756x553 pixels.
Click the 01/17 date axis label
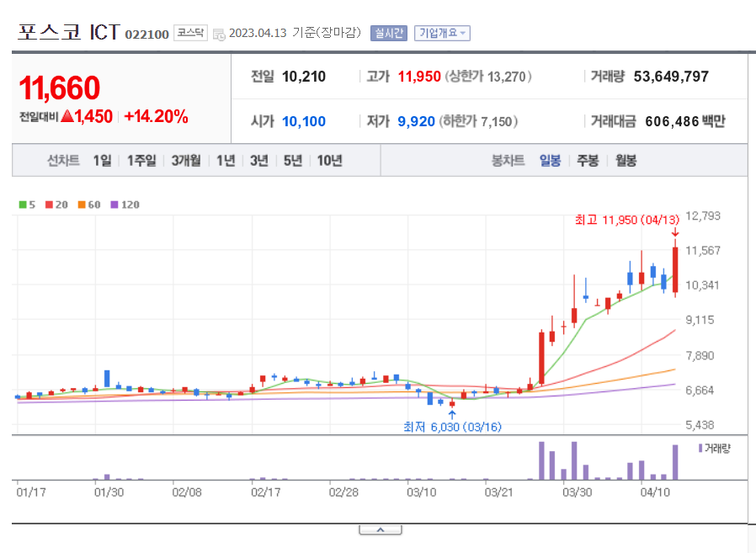coord(31,492)
